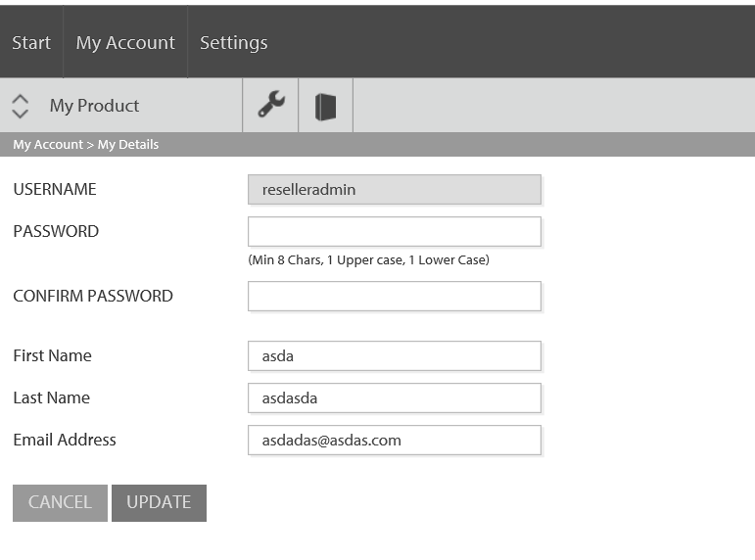Click the My Details breadcrumb
This screenshot has width=755, height=560.
pyautogui.click(x=128, y=145)
